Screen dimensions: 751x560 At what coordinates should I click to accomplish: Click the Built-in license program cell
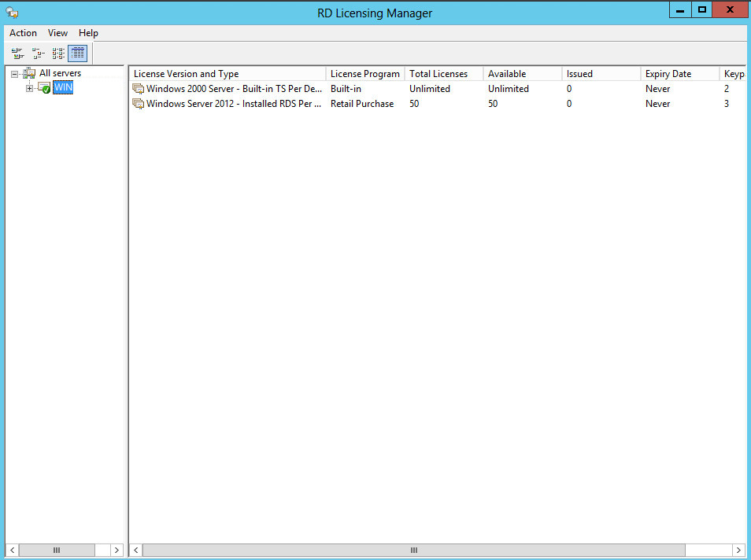[x=346, y=89]
